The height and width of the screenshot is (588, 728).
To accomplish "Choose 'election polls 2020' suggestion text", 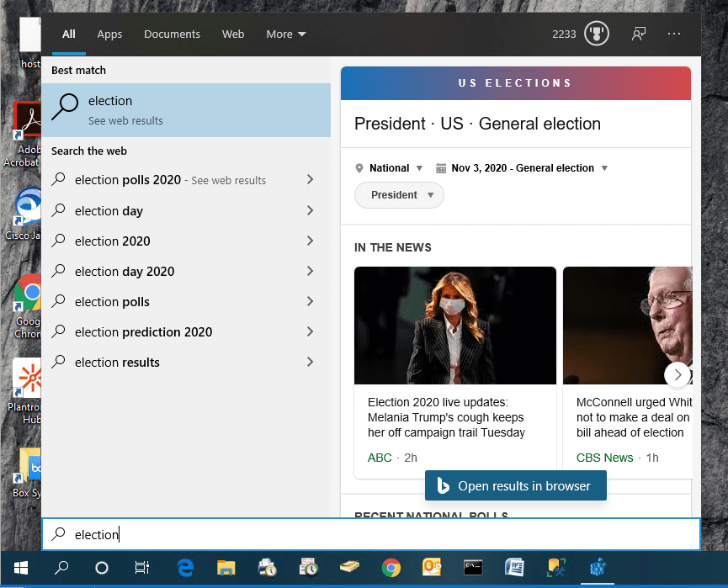I will 128,180.
